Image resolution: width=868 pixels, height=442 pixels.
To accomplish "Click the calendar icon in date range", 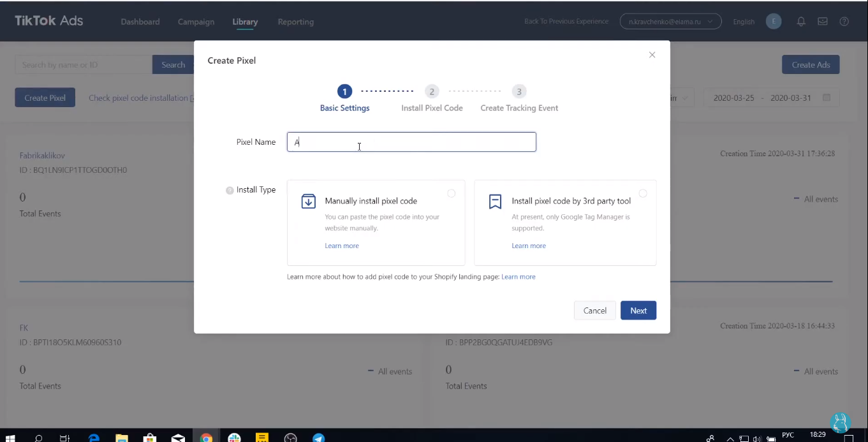I will coord(827,98).
